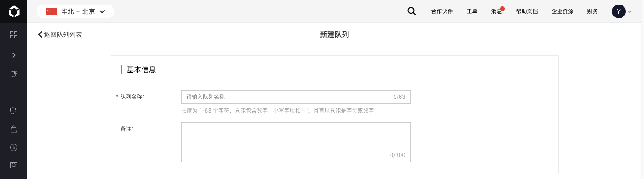
Task: Focus the 队列名称 input field
Action: tap(296, 97)
